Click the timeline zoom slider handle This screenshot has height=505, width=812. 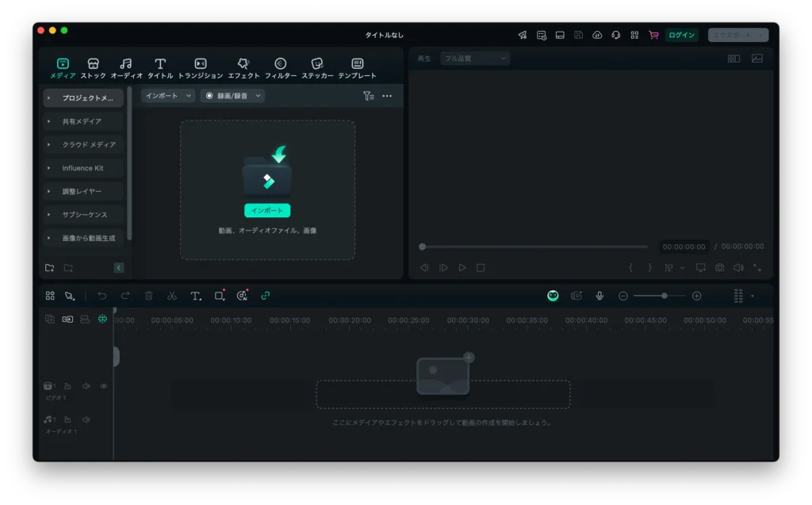tap(664, 296)
